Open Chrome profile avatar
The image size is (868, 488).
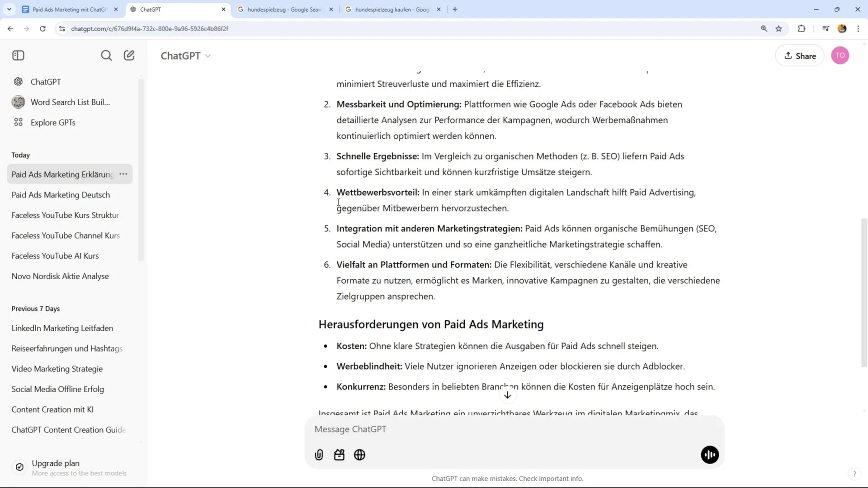pos(842,28)
